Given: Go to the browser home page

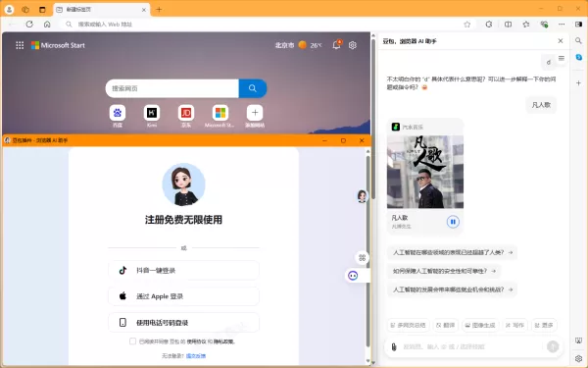Looking at the screenshot, I should click(47, 24).
